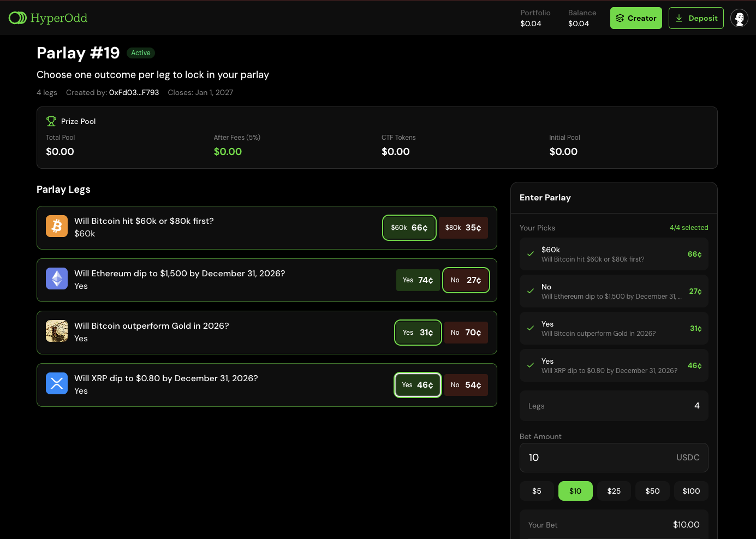This screenshot has height=539, width=756.
Task: Click the Prize Pool trophy icon
Action: (51, 121)
